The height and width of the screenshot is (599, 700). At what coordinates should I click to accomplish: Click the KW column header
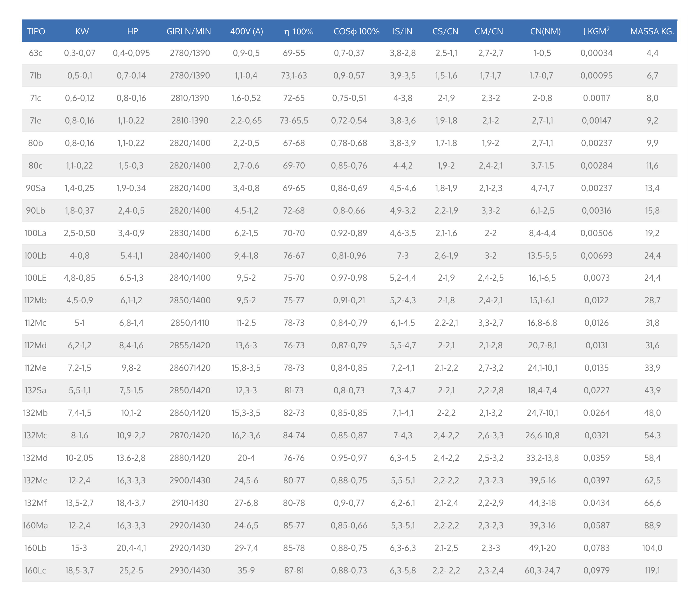coord(82,31)
